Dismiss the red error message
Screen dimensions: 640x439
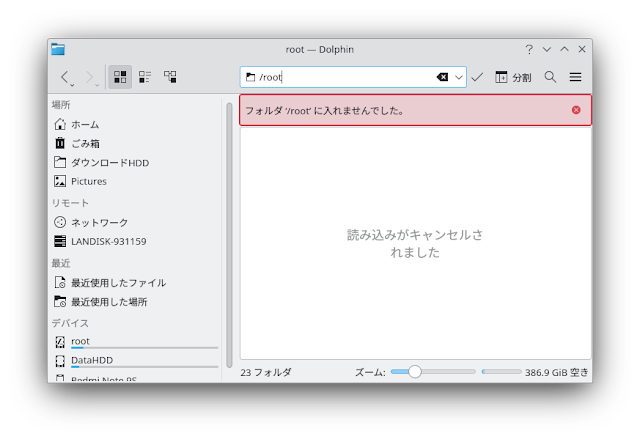[x=576, y=110]
